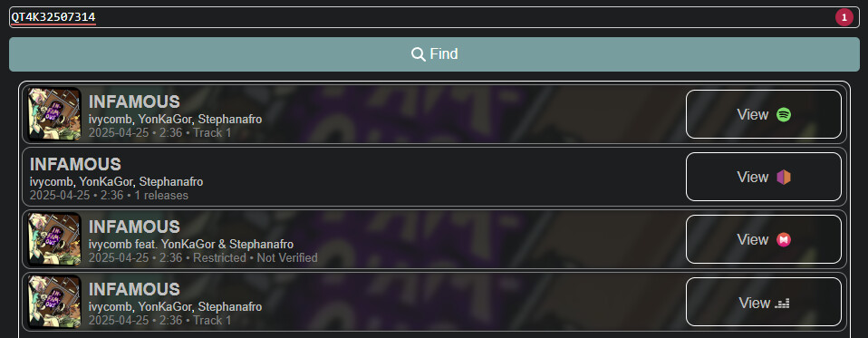The width and height of the screenshot is (868, 338).
Task: Click the pink Musixmatch logo icon
Action: click(784, 239)
